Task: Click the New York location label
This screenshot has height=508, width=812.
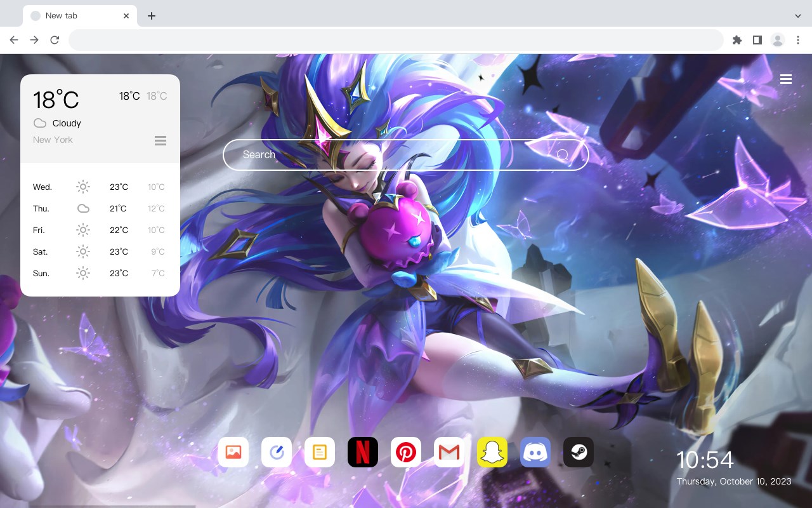Action: 53,140
